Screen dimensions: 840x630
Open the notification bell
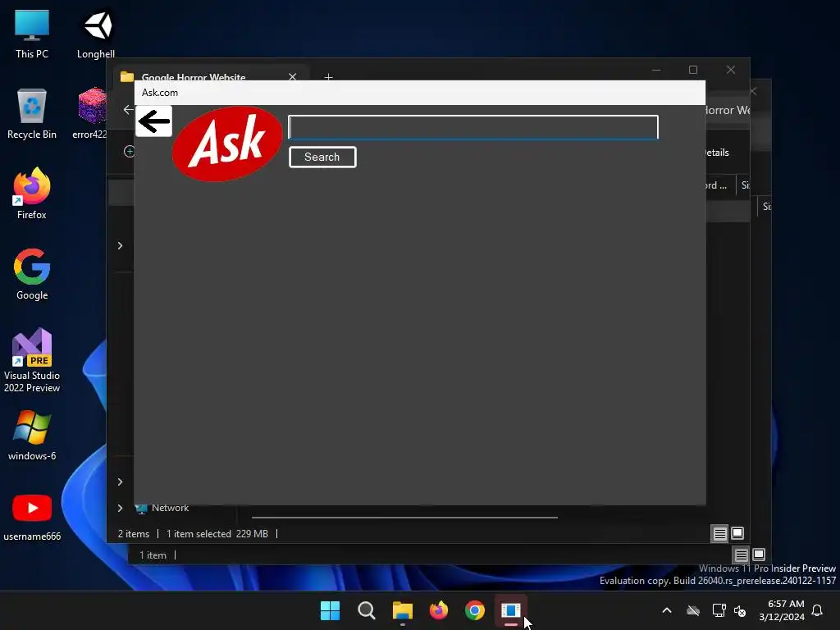click(x=818, y=610)
